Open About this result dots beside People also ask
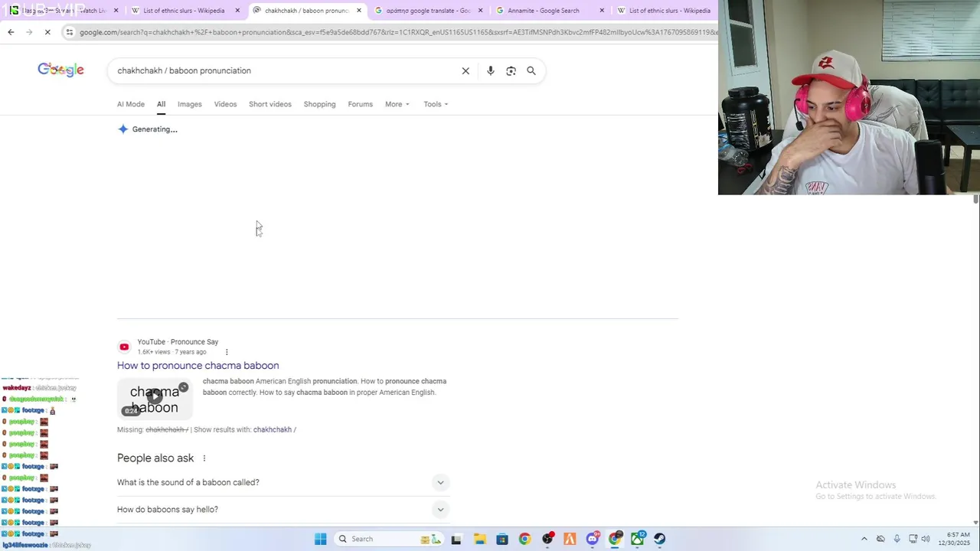Screen dimensions: 980x551 pyautogui.click(x=204, y=458)
